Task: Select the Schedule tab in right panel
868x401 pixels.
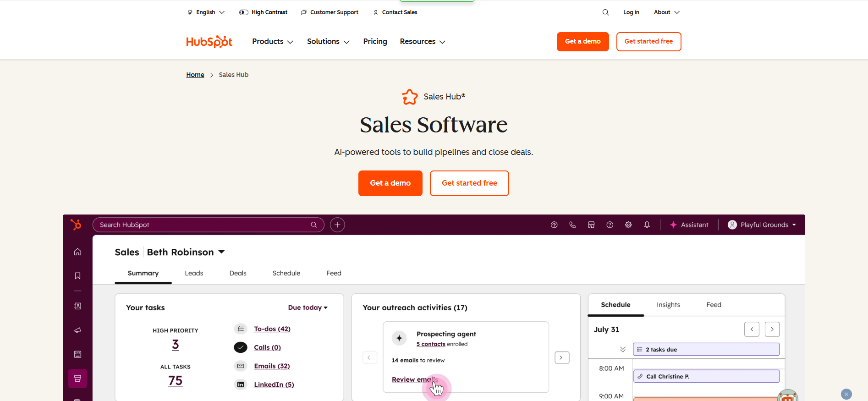Action: tap(615, 305)
